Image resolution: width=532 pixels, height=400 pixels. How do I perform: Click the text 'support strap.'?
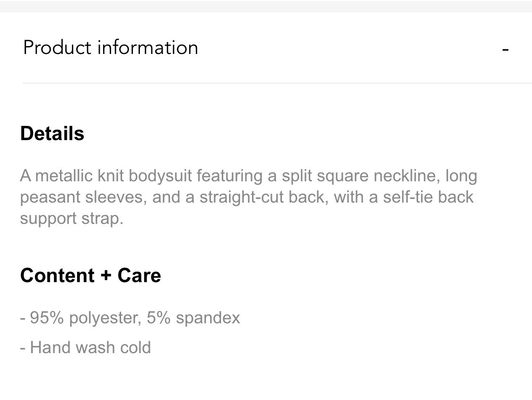pyautogui.click(x=71, y=219)
